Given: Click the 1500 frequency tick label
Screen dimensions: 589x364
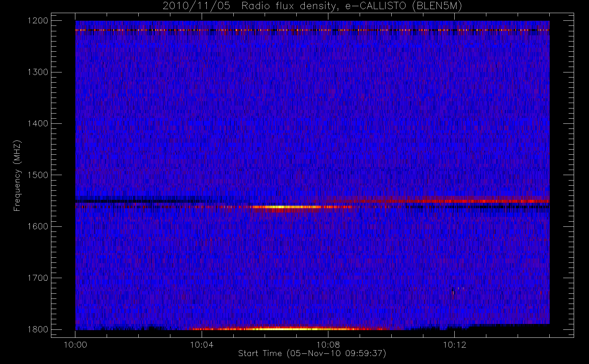Looking at the screenshot, I should 38,175.
